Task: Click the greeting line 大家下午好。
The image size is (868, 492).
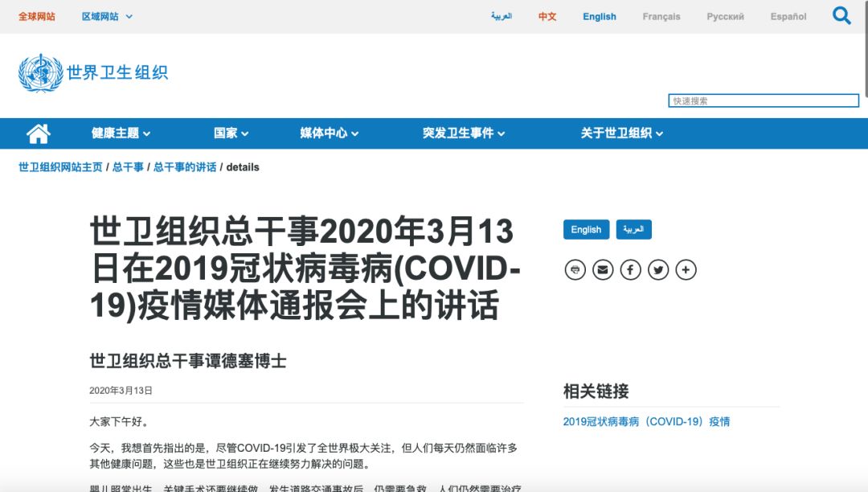Action: point(119,422)
